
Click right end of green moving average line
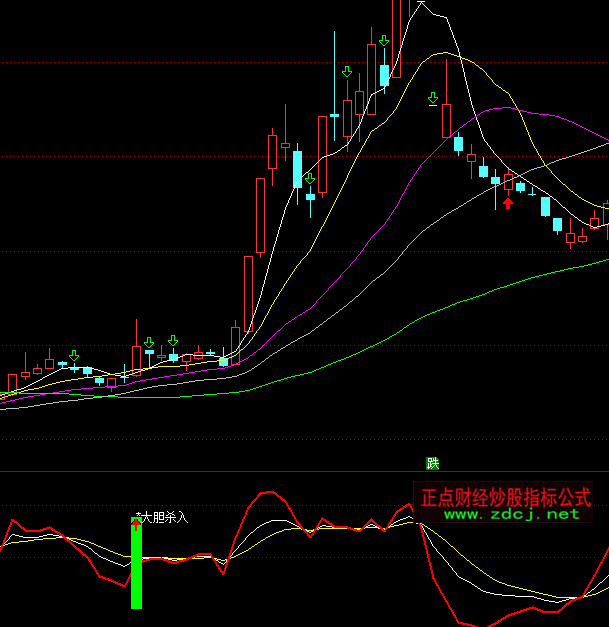pyautogui.click(x=605, y=259)
